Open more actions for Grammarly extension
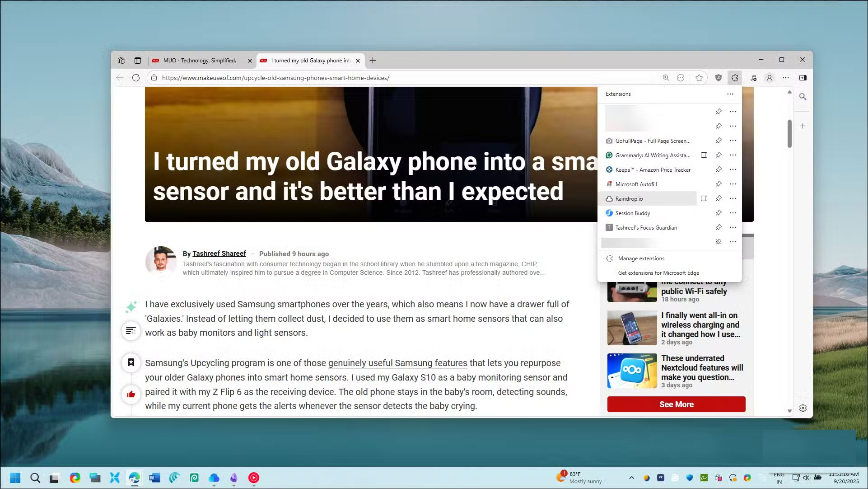 pos(733,155)
